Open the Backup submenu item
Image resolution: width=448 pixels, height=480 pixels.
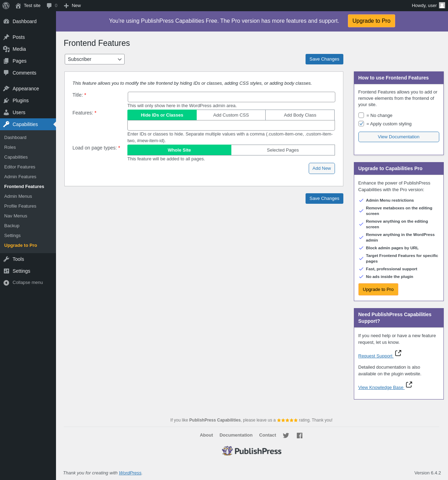(x=12, y=226)
